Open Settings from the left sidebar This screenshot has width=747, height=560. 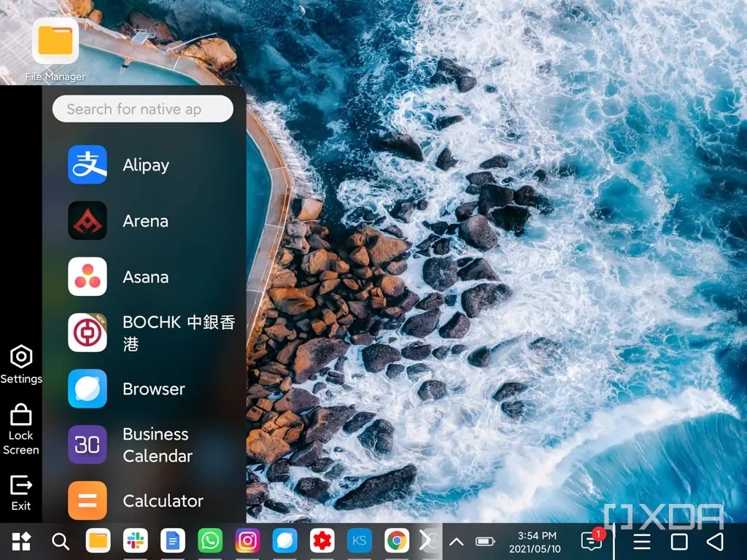pos(21,362)
